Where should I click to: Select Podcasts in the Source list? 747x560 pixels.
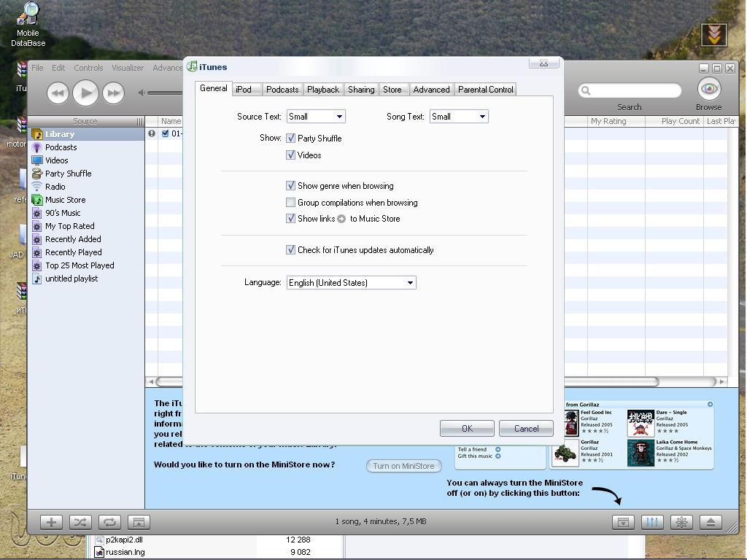tap(86, 147)
